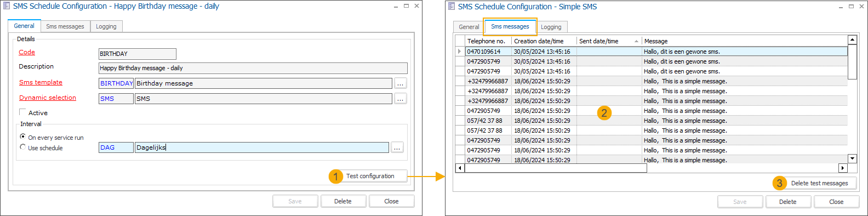Click Dynamic selection code field SMS
This screenshot has height=216, width=868.
(x=116, y=99)
